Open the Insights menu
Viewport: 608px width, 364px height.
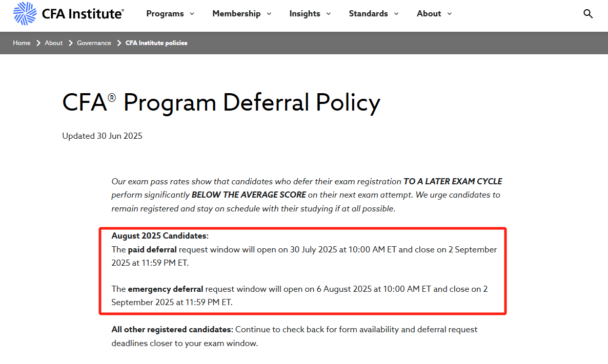click(x=305, y=13)
